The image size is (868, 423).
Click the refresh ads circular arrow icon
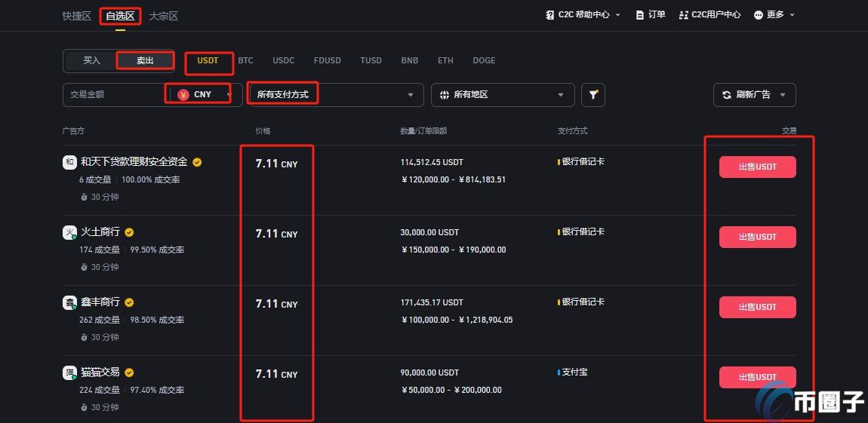tap(726, 94)
